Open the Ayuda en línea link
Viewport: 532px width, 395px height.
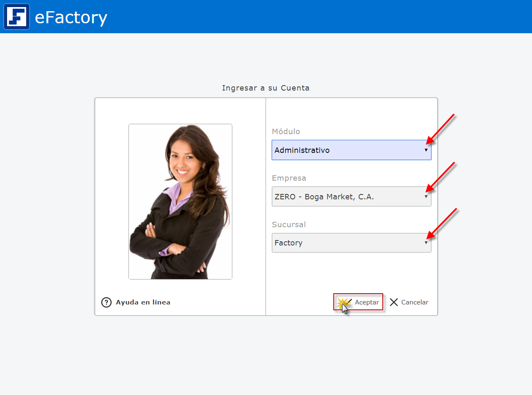[x=143, y=302]
